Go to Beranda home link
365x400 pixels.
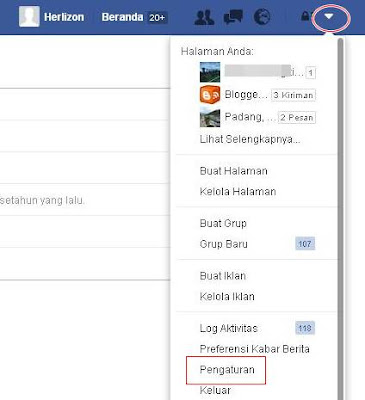(122, 17)
